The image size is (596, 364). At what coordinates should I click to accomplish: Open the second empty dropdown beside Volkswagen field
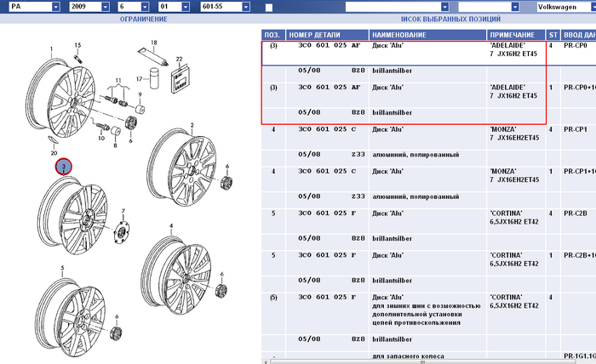(x=515, y=7)
